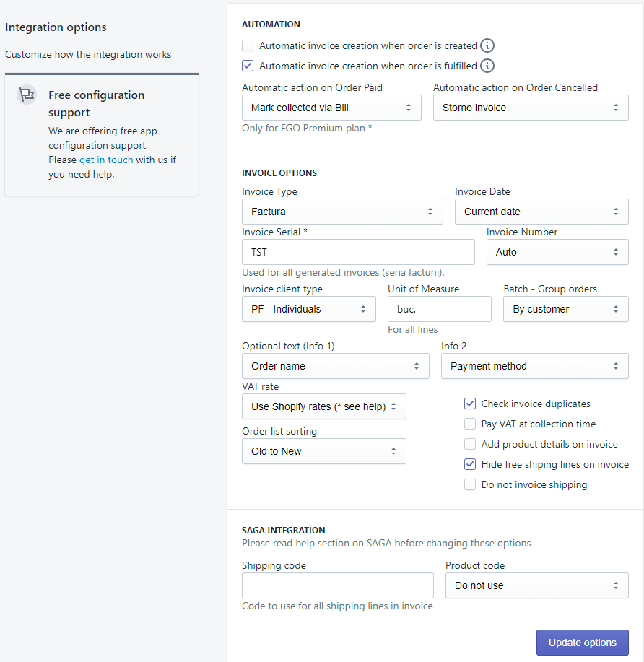Click the Invoice Serial input field
The image size is (644, 662).
pyautogui.click(x=358, y=252)
